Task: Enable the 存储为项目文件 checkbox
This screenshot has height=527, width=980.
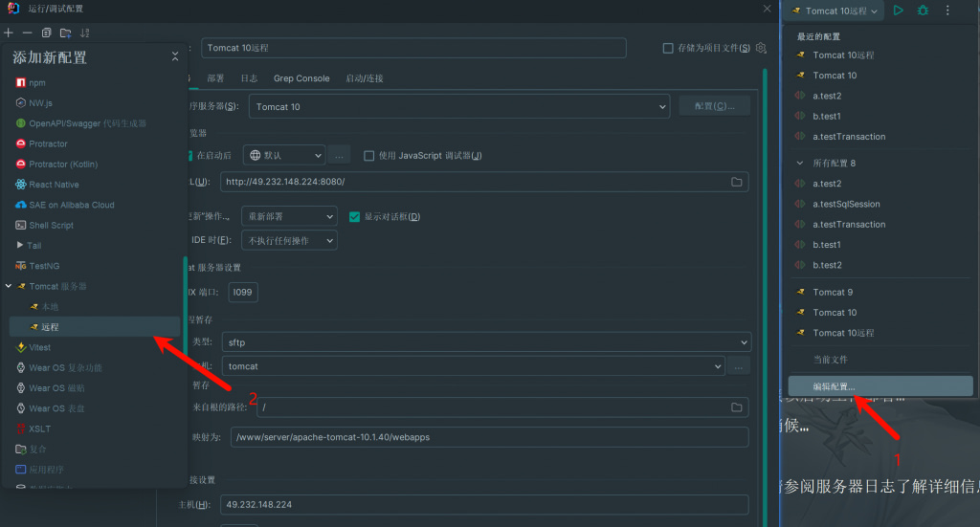Action: click(668, 49)
